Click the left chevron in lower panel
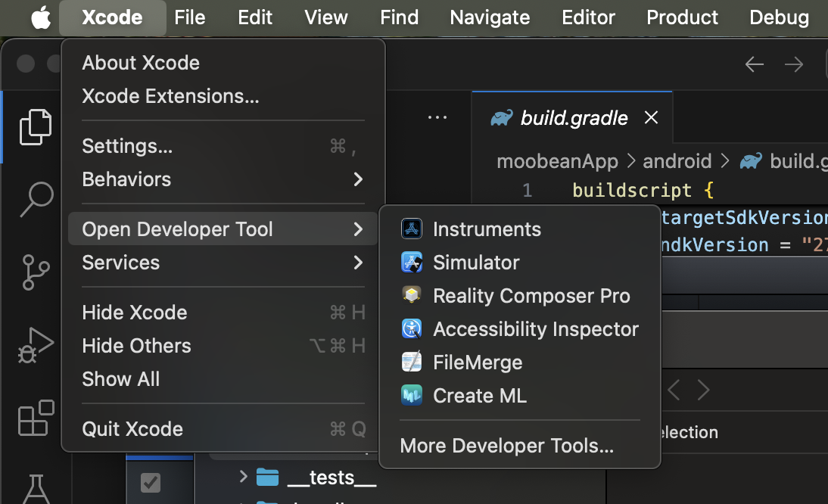828x504 pixels. [674, 390]
